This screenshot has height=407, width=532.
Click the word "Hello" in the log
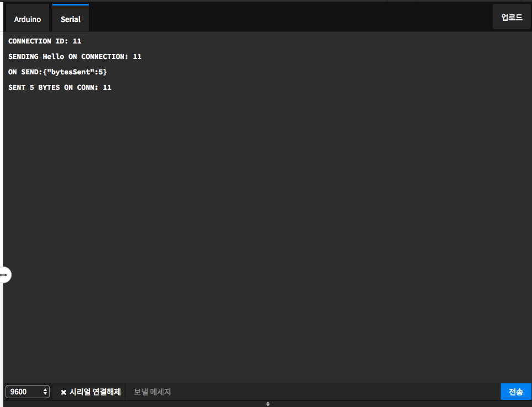53,57
